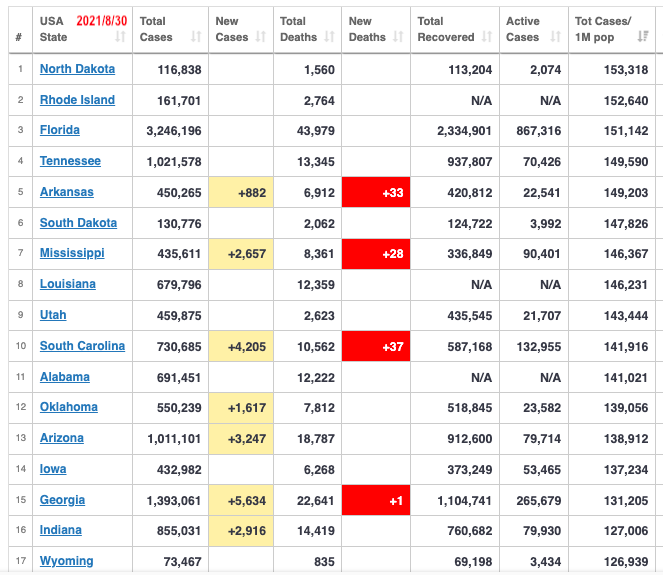
Task: Open the Tennessee state link
Action: point(70,161)
